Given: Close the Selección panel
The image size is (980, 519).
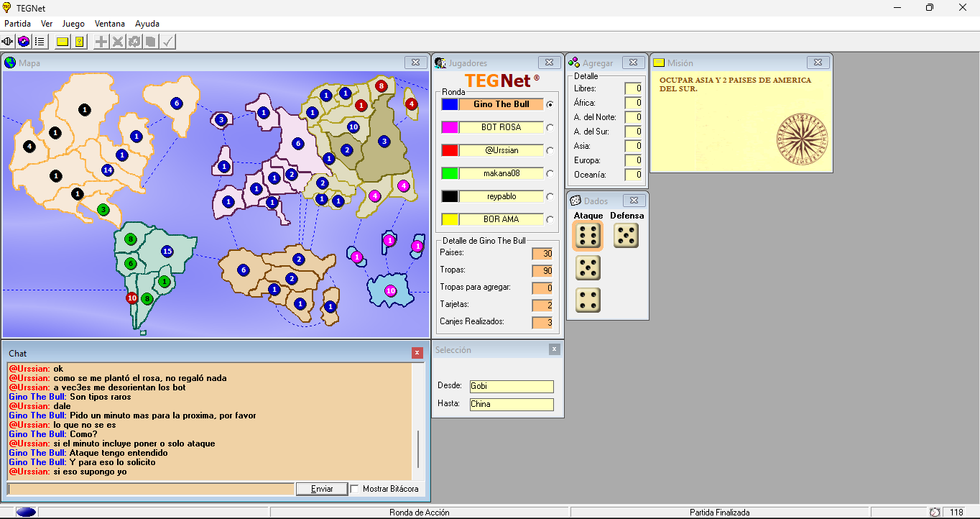Looking at the screenshot, I should pos(554,349).
